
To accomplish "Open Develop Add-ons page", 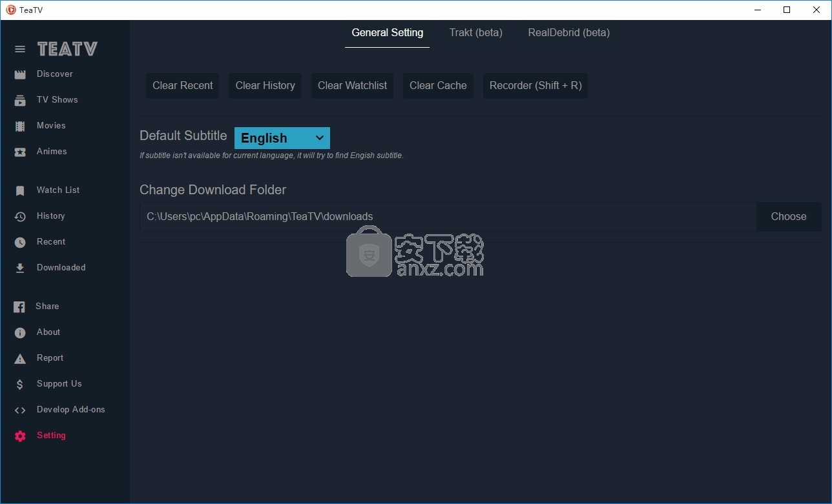I will click(x=71, y=410).
